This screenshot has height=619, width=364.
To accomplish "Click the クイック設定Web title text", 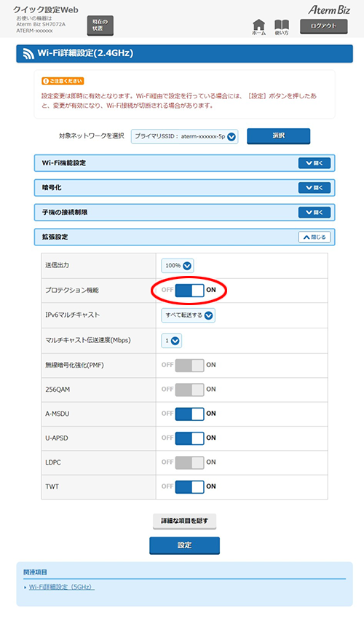I will click(46, 10).
